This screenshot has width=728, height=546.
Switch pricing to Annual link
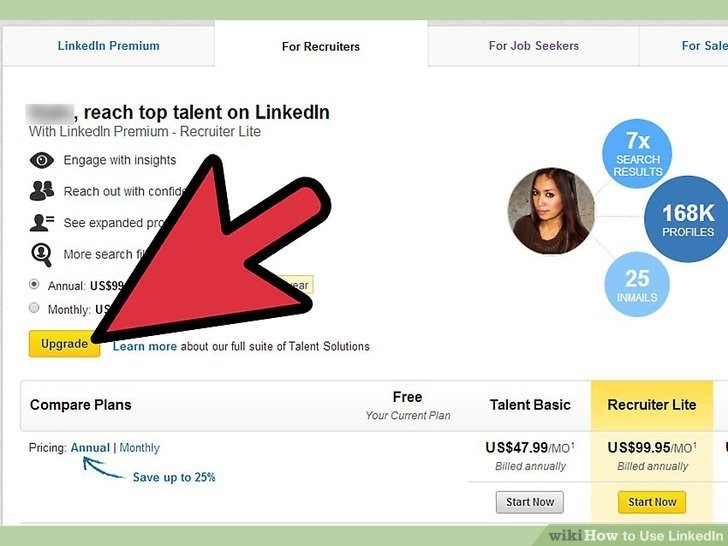[x=90, y=448]
